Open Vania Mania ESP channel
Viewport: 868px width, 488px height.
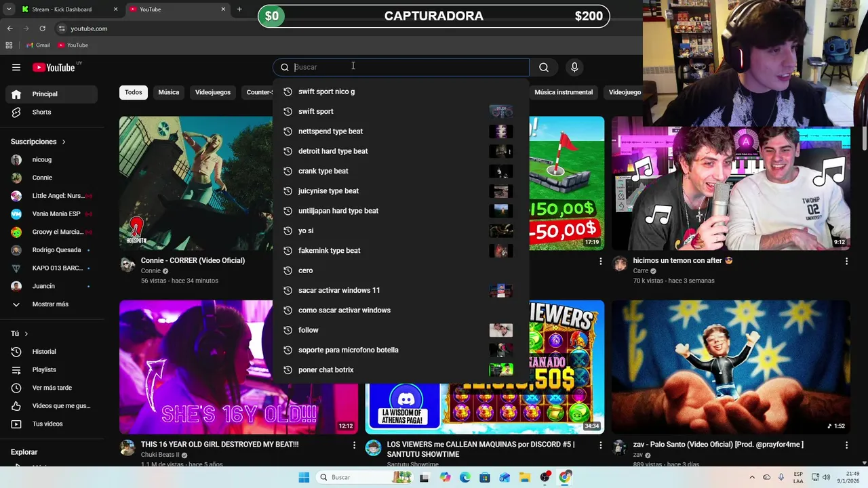click(x=52, y=214)
